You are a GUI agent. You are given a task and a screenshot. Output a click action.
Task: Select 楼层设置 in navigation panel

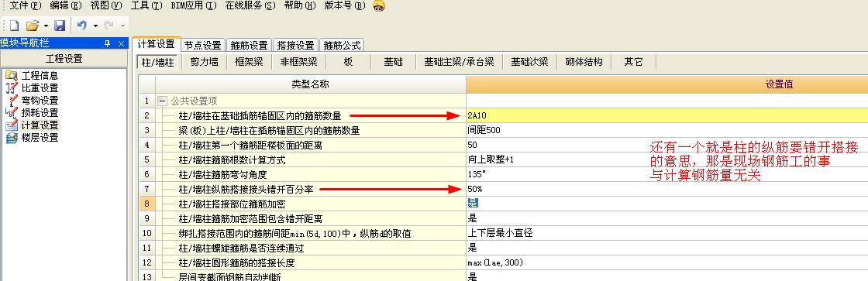pos(40,138)
